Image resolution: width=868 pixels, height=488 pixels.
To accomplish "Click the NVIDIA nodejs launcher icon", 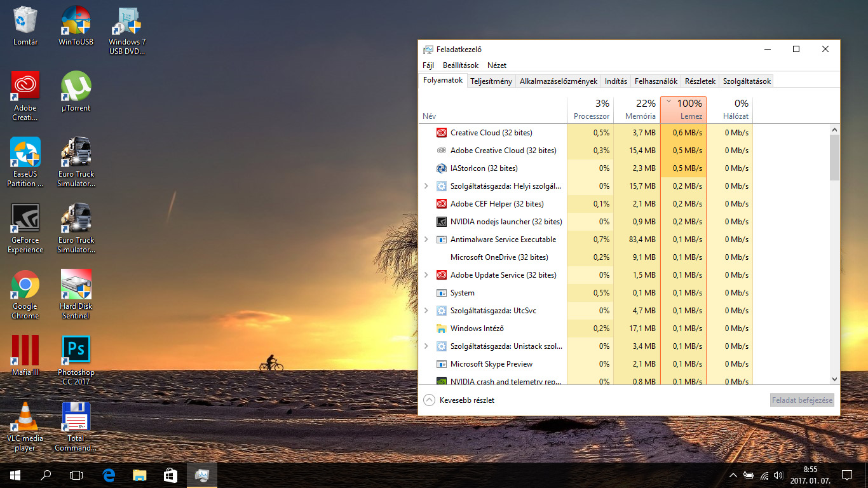I will click(442, 222).
